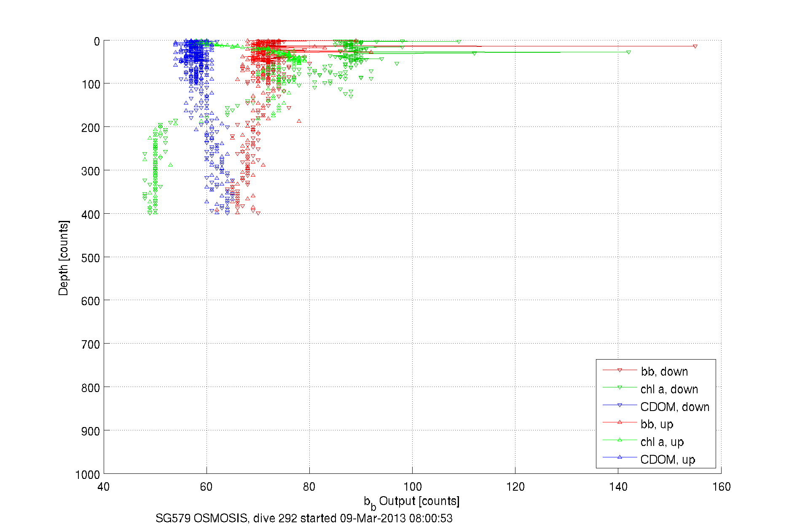Click the y-axis tick label 0
This screenshot has width=797, height=532.
click(x=97, y=41)
